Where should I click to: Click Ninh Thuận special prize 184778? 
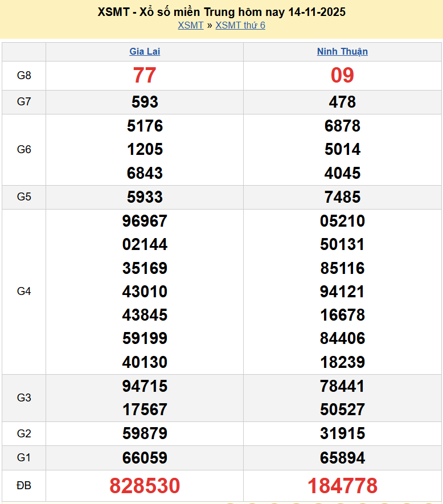click(342, 486)
